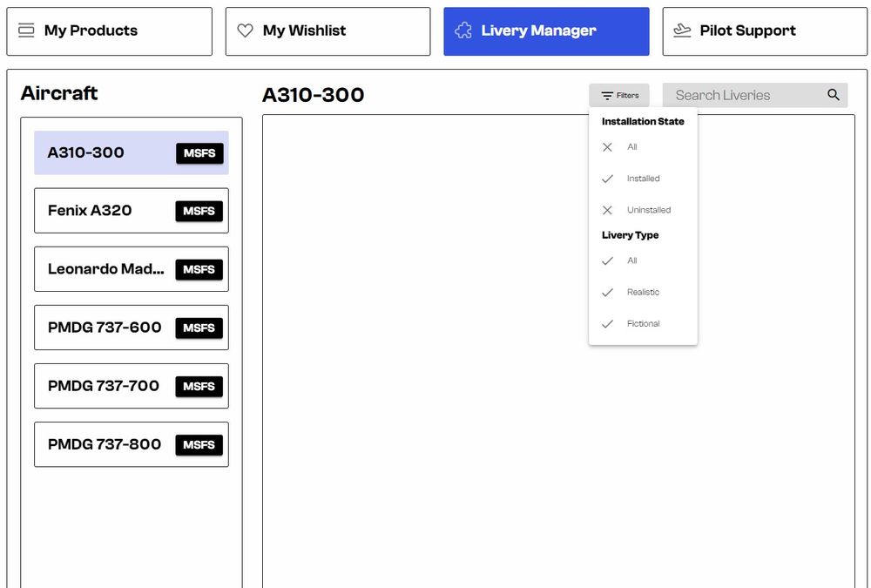
Task: Click the heart icon on My Wishlist
Action: (x=246, y=30)
